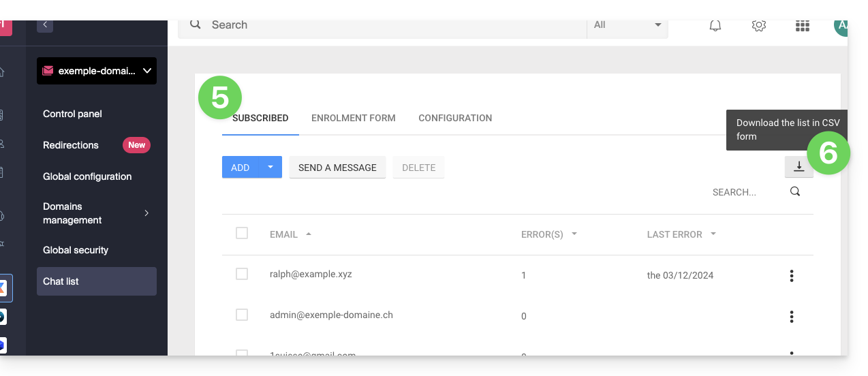The height and width of the screenshot is (376, 868).
Task: Click the ADD button
Action: 241,167
